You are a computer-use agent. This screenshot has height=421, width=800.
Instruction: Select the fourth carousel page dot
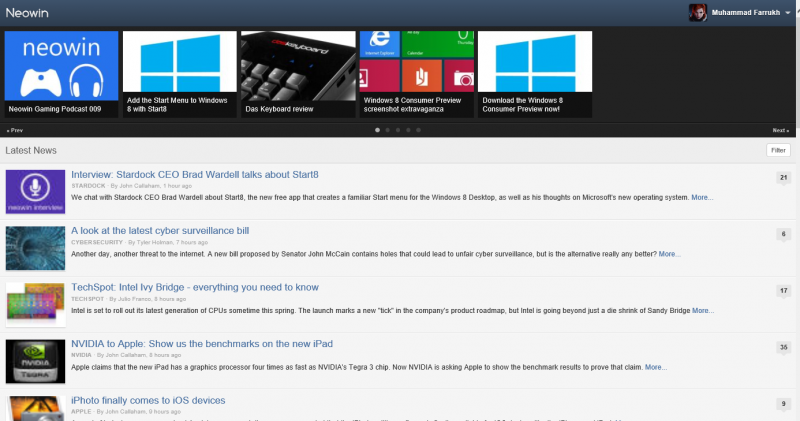point(408,130)
